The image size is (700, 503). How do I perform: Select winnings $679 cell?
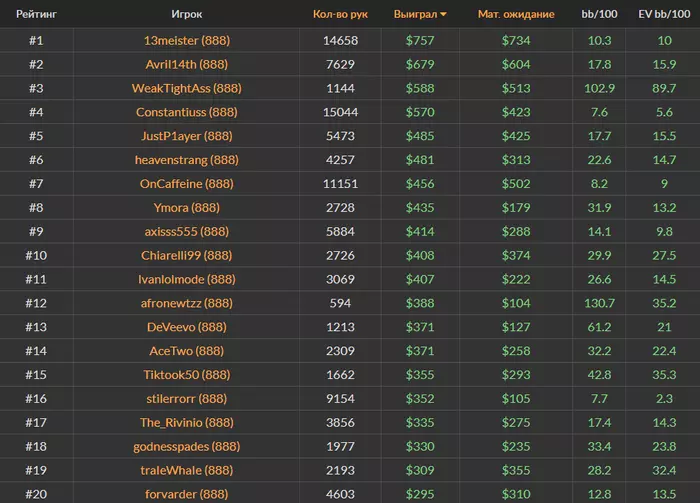[420, 64]
